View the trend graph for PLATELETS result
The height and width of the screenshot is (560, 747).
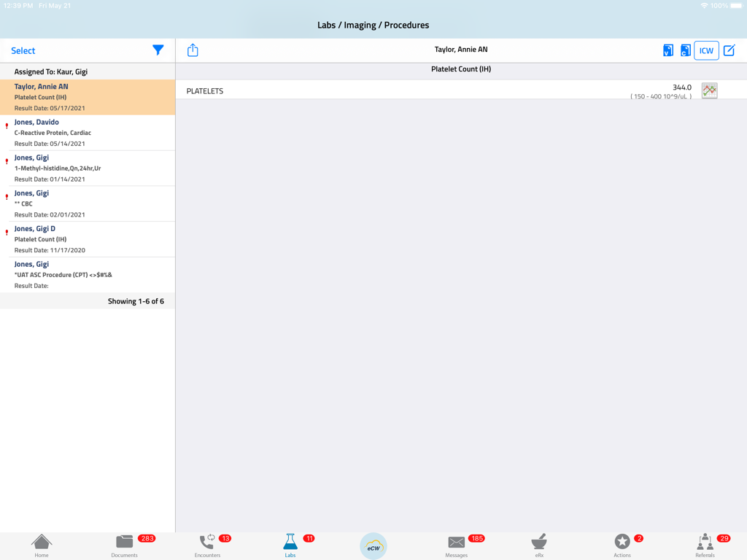coord(708,90)
